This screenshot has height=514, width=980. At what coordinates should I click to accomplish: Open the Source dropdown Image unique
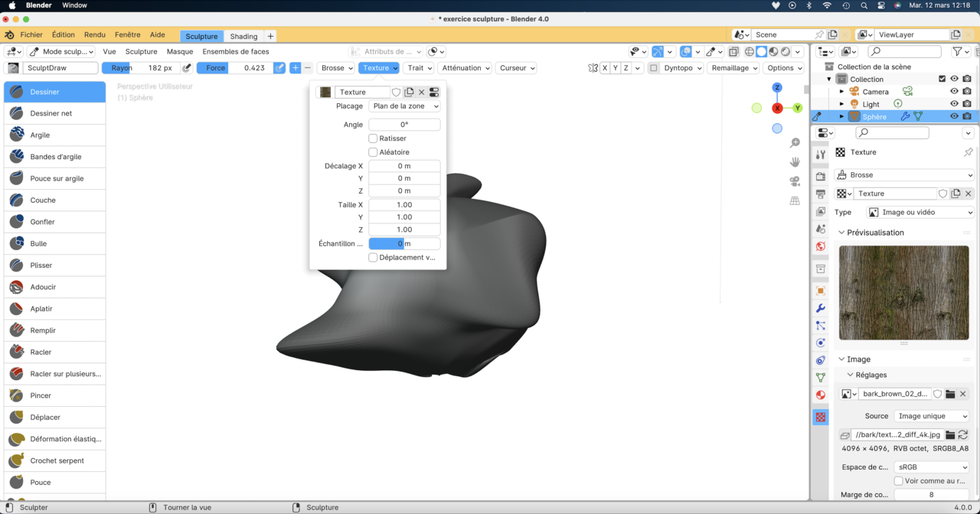(932, 416)
